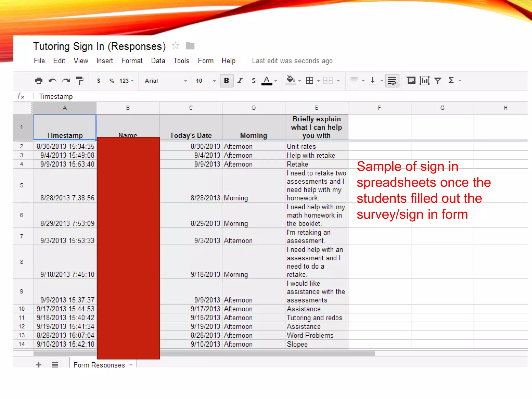Open the fill color bucket icon
Viewport: 532px width, 399px height.
click(x=291, y=80)
